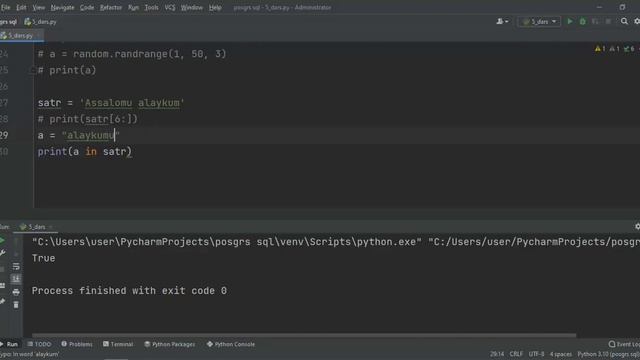Click the typo message in status bar
This screenshot has width=640, height=360.
tap(30, 354)
